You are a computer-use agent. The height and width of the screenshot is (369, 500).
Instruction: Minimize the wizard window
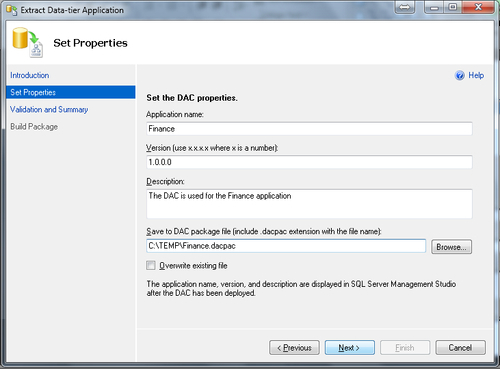434,7
